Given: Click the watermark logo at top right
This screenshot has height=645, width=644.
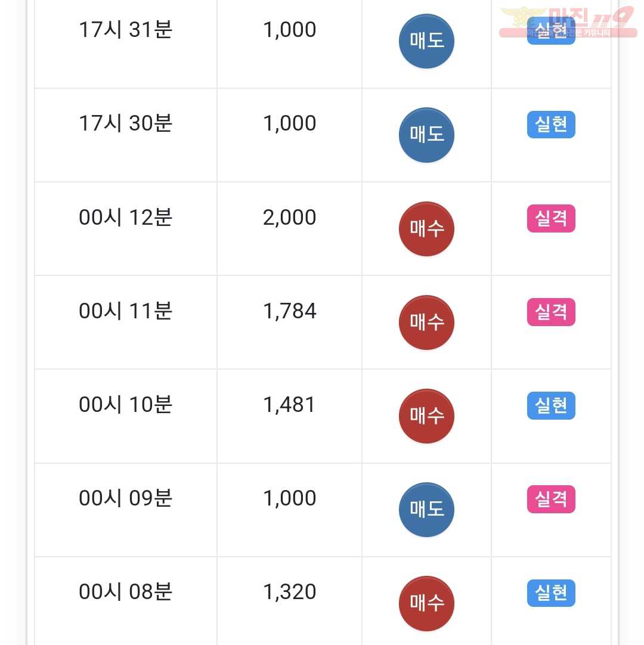Looking at the screenshot, I should point(568,22).
